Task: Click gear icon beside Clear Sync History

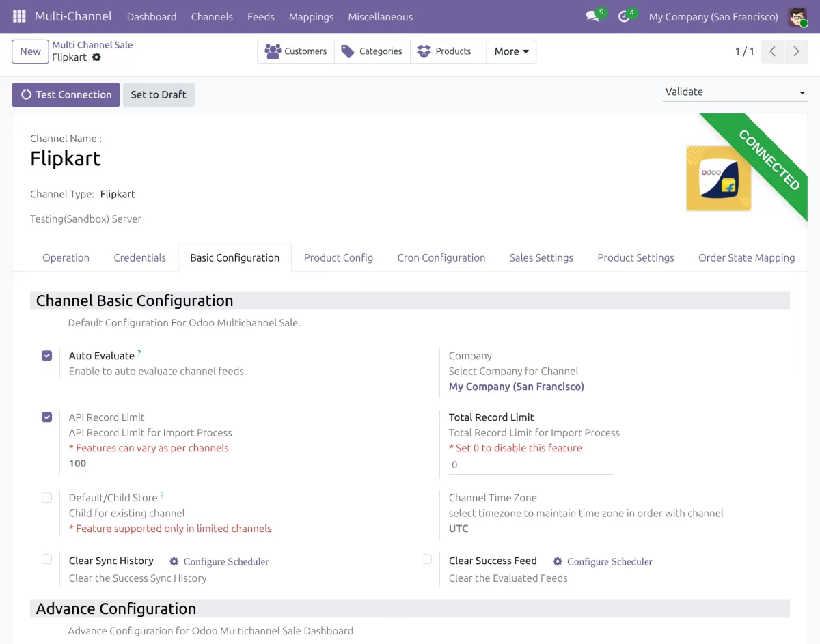Action: tap(174, 561)
